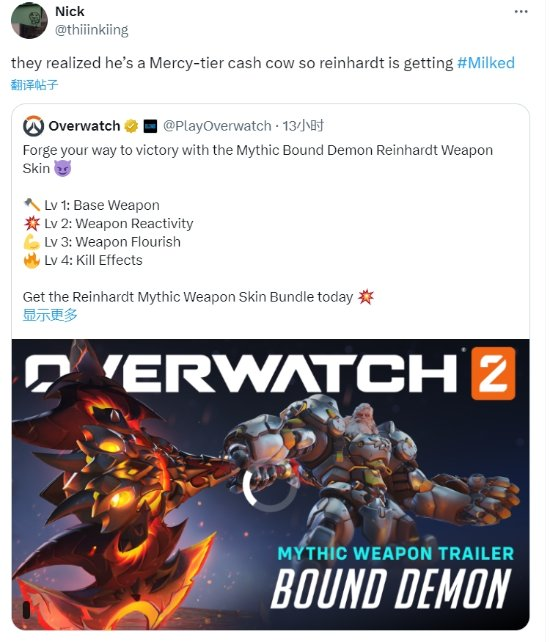The width and height of the screenshot is (550, 642).
Task: Click the gold verified badge next to Overwatch
Action: (x=131, y=126)
